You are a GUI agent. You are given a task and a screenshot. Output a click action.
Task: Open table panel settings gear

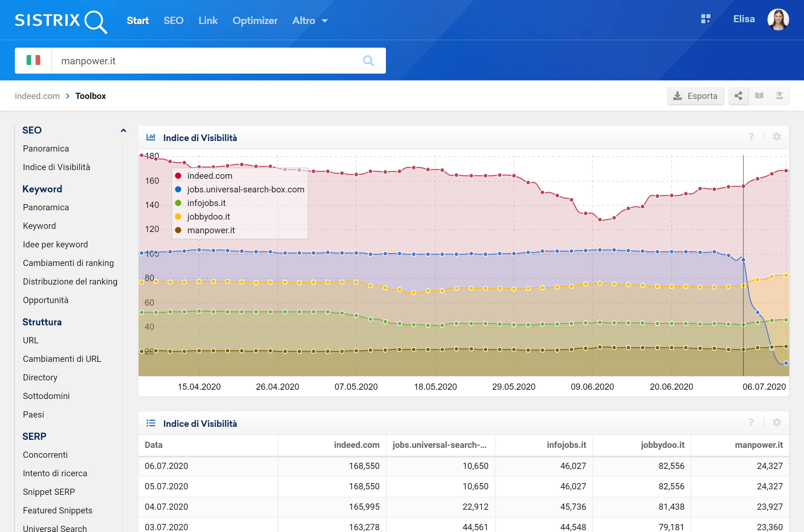(x=776, y=423)
